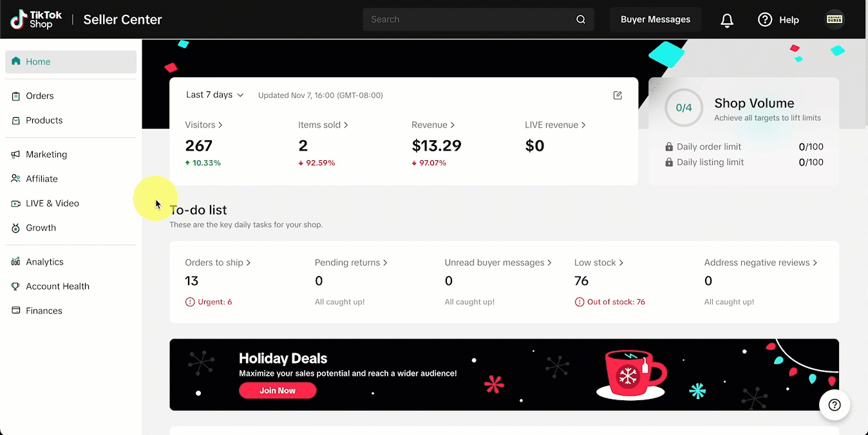Select LIVE & Video in sidebar
Viewport: 868px width, 435px height.
point(52,203)
